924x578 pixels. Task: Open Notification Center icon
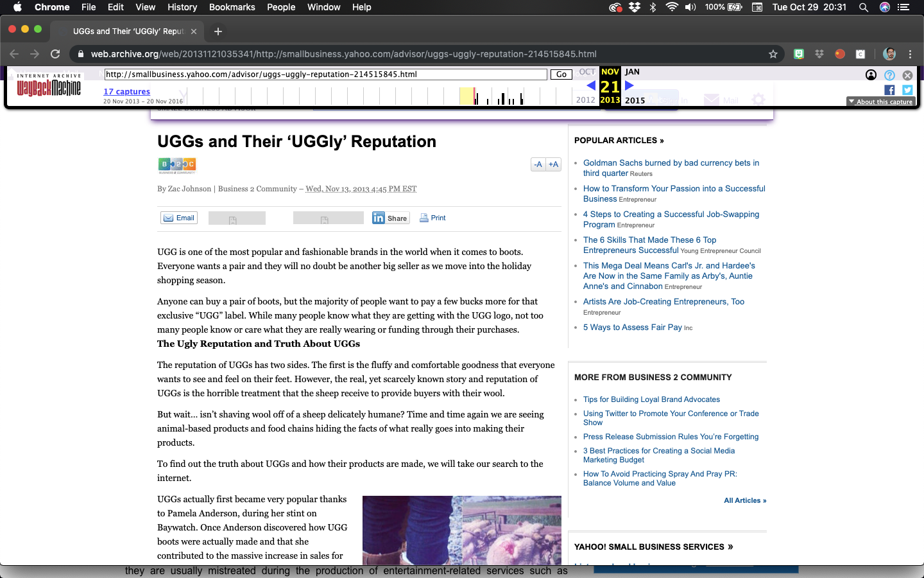[x=903, y=7]
